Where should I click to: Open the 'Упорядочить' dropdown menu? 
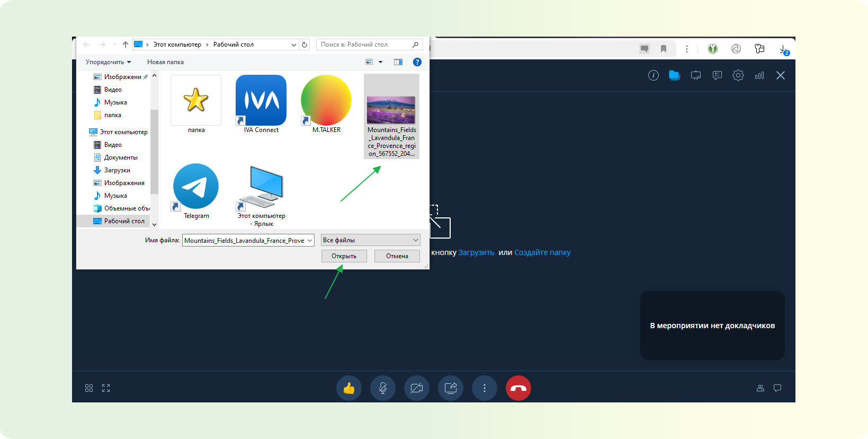pyautogui.click(x=108, y=62)
